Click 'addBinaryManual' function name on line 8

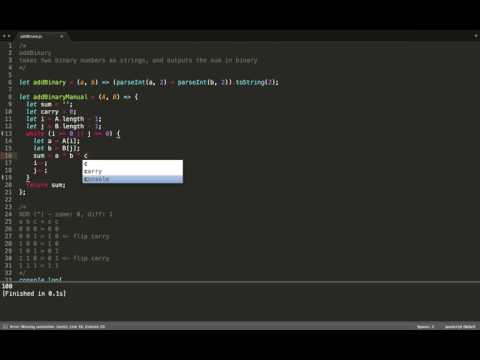pyautogui.click(x=60, y=97)
